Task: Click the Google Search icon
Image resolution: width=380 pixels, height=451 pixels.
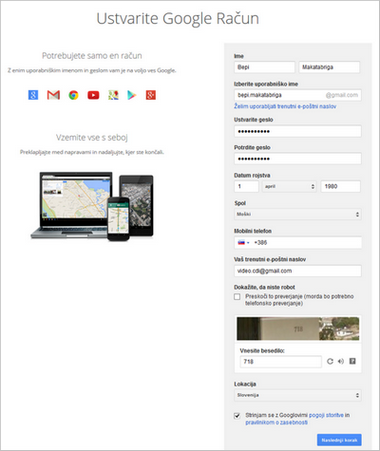Action: click(x=33, y=95)
